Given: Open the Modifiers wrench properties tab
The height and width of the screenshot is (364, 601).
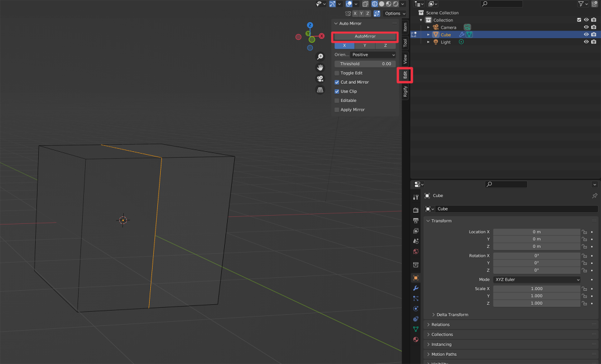Looking at the screenshot, I should click(x=416, y=288).
